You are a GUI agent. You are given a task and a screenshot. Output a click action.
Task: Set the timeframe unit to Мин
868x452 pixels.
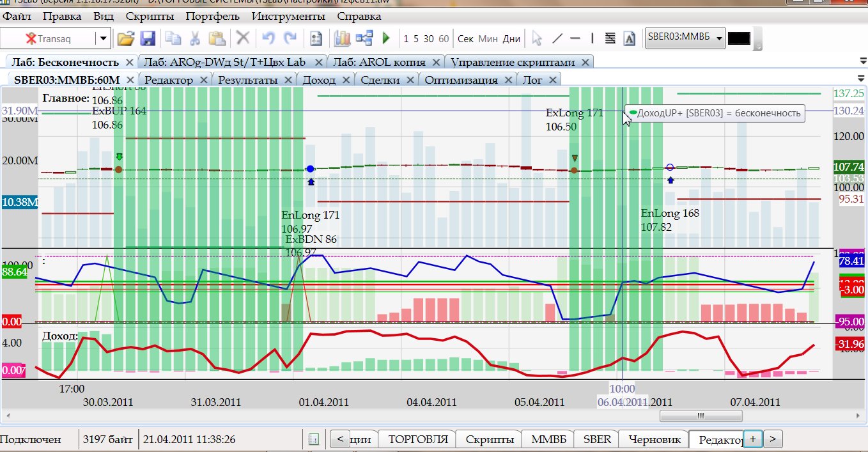click(x=488, y=38)
